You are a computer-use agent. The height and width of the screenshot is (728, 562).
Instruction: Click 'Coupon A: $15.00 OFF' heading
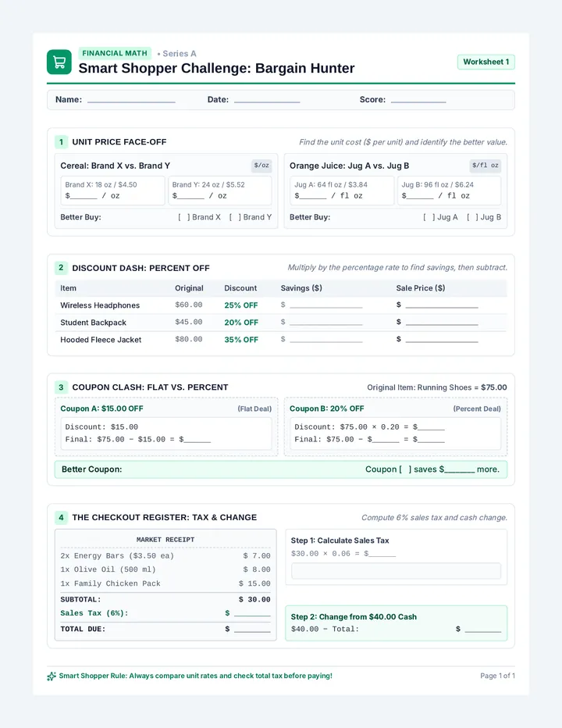tap(101, 409)
